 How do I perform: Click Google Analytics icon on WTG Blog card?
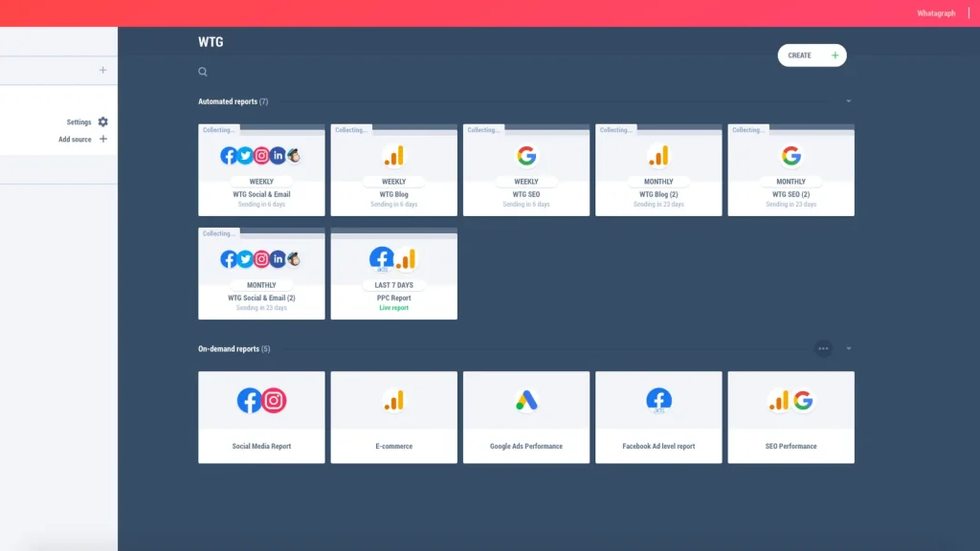click(x=393, y=156)
